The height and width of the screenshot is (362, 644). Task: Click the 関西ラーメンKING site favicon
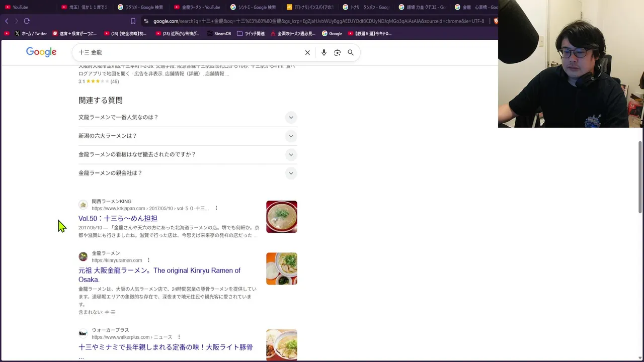[x=83, y=205]
